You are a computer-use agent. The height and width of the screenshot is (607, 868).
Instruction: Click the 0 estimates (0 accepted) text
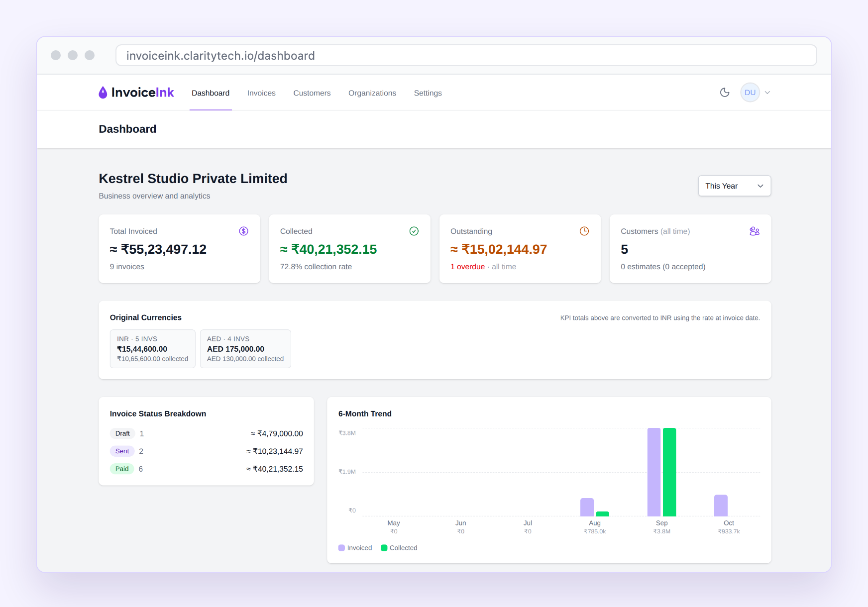[x=663, y=267]
